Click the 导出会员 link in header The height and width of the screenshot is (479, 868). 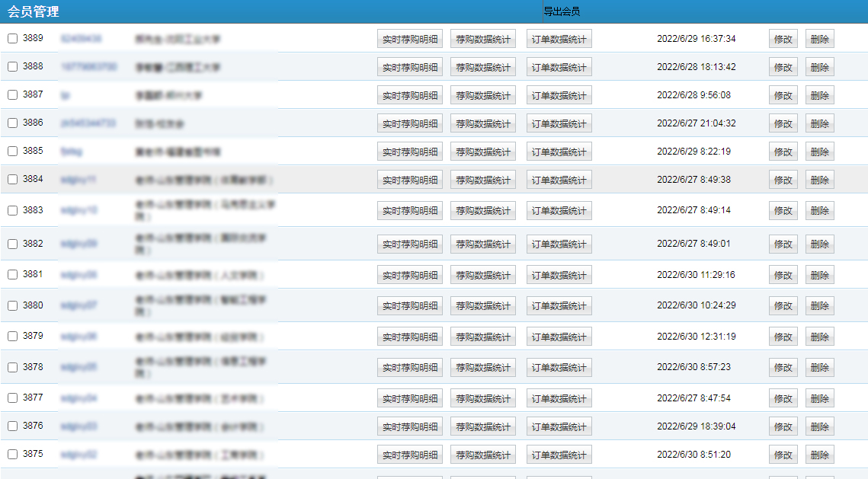point(562,11)
